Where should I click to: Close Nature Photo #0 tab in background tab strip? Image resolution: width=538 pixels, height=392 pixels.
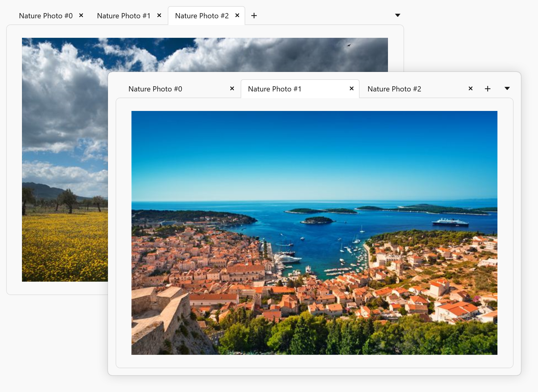coord(81,16)
